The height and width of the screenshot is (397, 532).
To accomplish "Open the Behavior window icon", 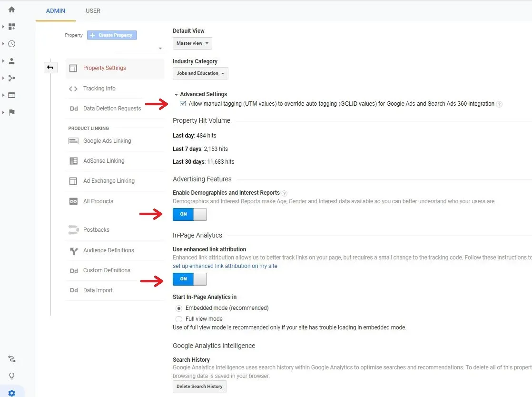I will 11,95.
